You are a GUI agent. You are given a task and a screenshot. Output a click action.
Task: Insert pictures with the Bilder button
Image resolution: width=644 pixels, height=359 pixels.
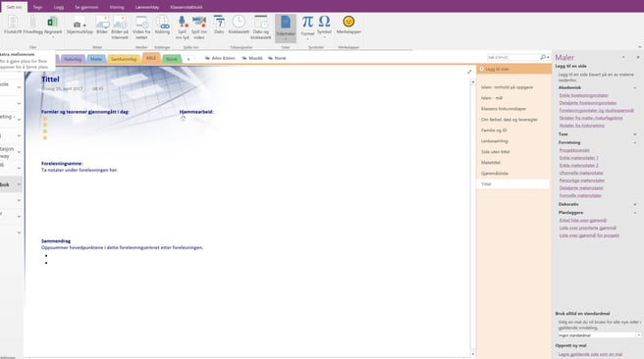(x=102, y=26)
